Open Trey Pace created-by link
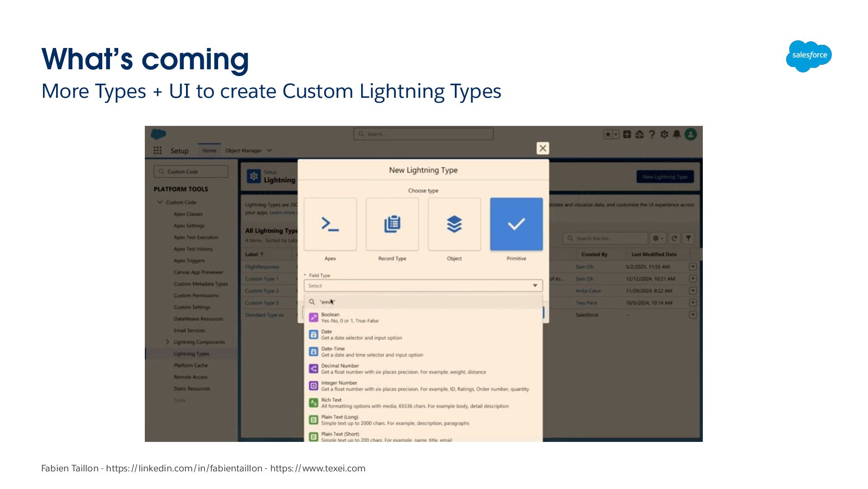868x489 pixels. click(x=587, y=302)
